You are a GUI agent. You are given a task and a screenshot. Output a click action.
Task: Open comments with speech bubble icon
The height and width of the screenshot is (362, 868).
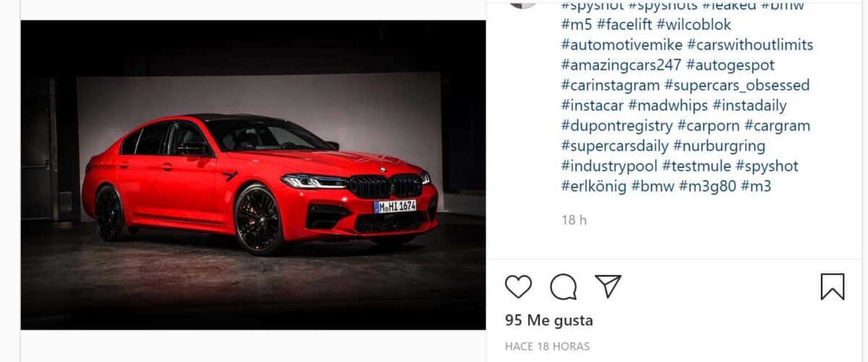[x=563, y=287]
